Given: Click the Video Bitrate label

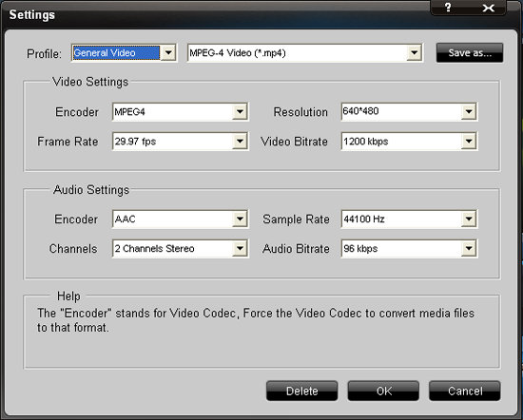Looking at the screenshot, I should point(294,142).
